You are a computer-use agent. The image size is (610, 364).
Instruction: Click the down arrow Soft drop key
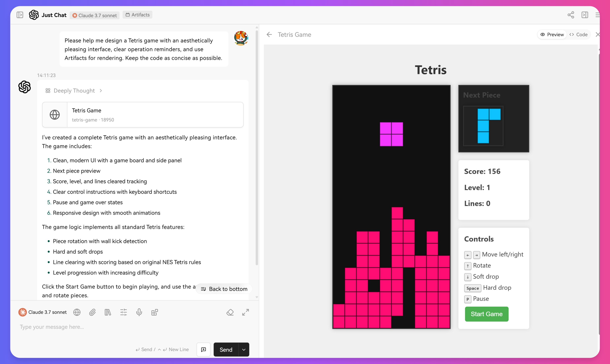(468, 277)
